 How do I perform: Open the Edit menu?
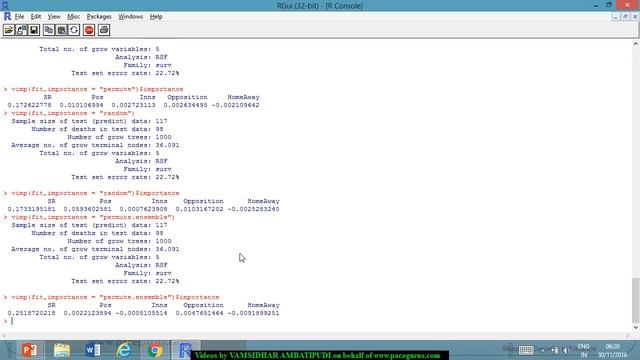36,17
